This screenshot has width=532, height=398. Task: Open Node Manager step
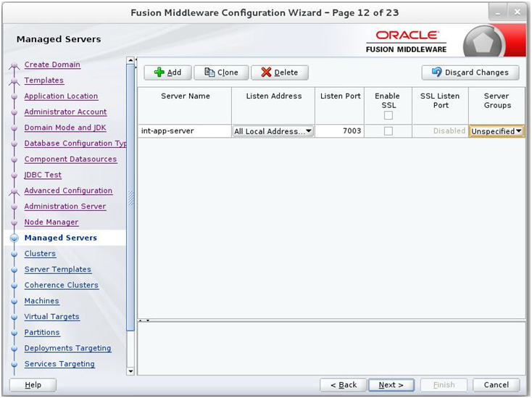[51, 222]
